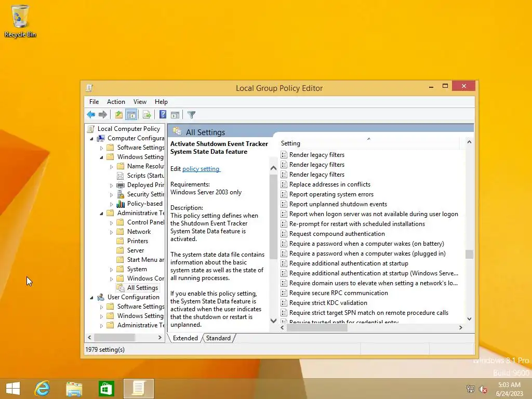
Task: Open the View menu
Action: [x=140, y=102]
